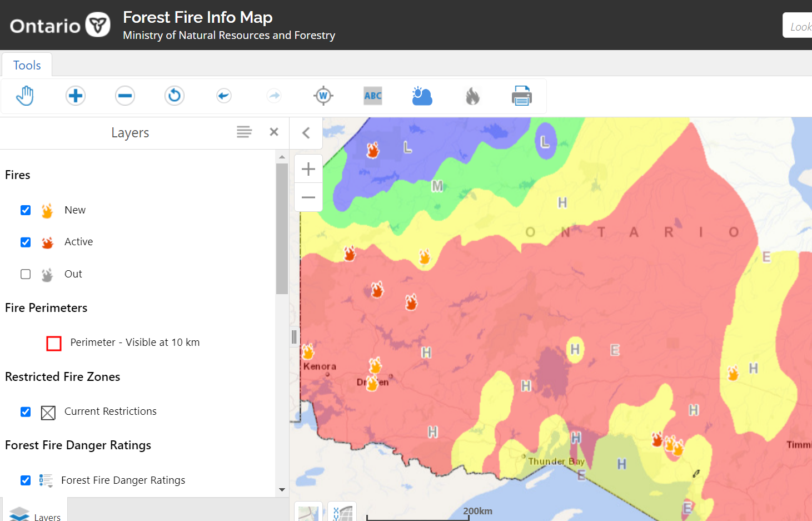Open the coordinates XY tool below map
The width and height of the screenshot is (812, 521).
pos(342,512)
